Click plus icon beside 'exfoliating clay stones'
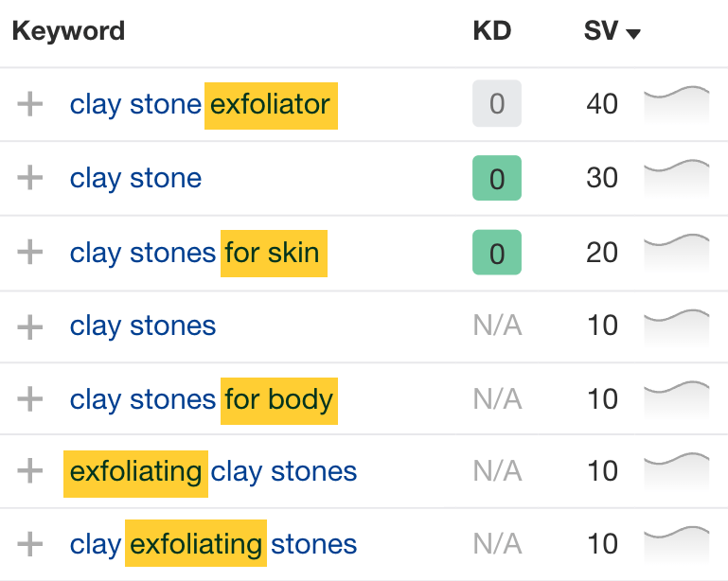 pyautogui.click(x=30, y=471)
